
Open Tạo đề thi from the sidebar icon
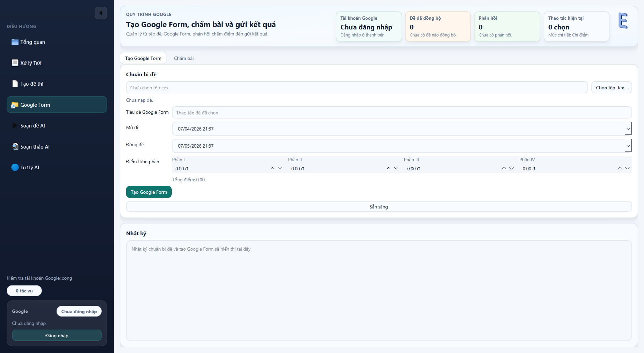click(x=15, y=84)
